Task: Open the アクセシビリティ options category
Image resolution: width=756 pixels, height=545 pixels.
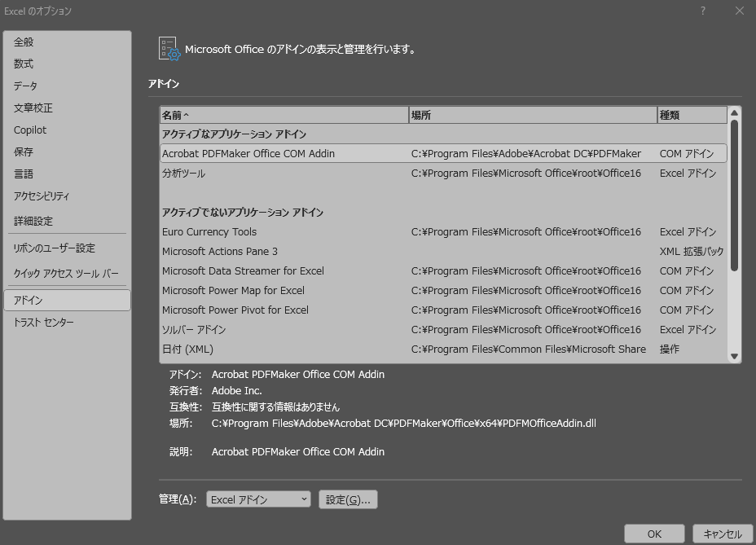Action: pos(67,196)
